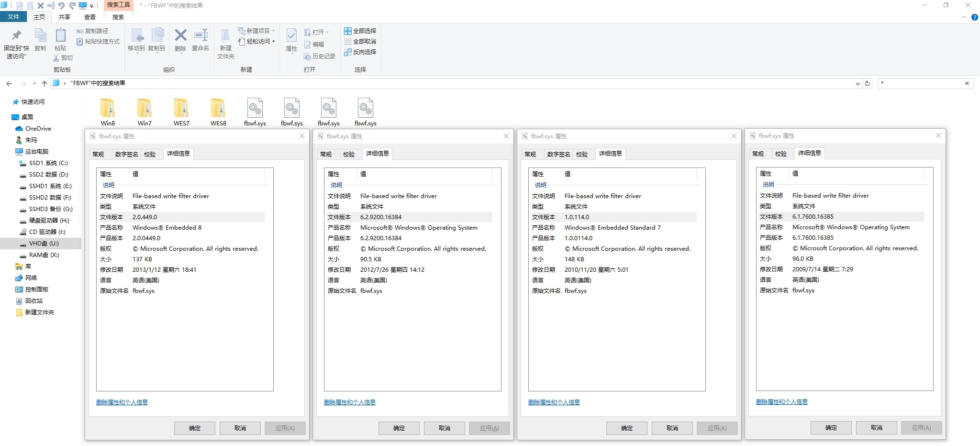
Task: Select the WES8 folder
Action: pyautogui.click(x=218, y=112)
